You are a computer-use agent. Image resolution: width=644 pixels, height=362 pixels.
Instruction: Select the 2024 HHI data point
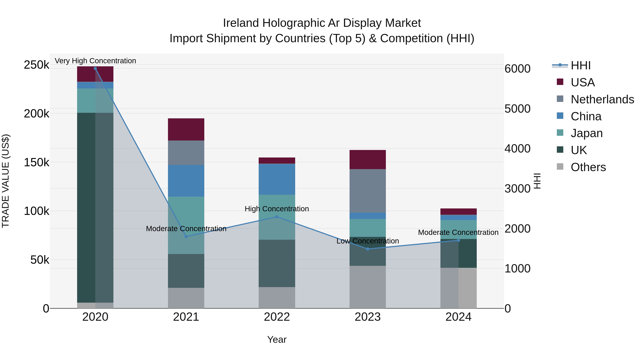click(458, 240)
